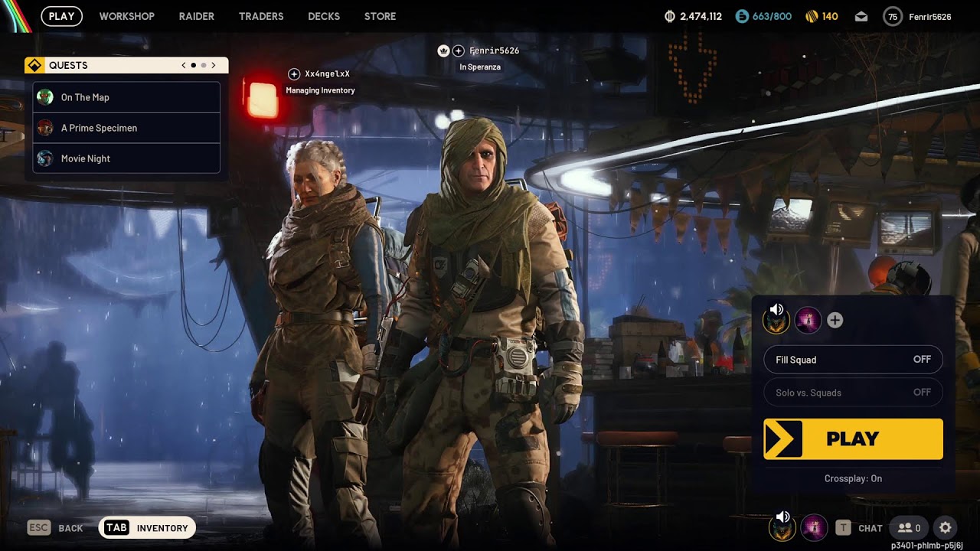The height and width of the screenshot is (551, 980).
Task: Open the mail inbox envelope icon
Action: point(861,16)
